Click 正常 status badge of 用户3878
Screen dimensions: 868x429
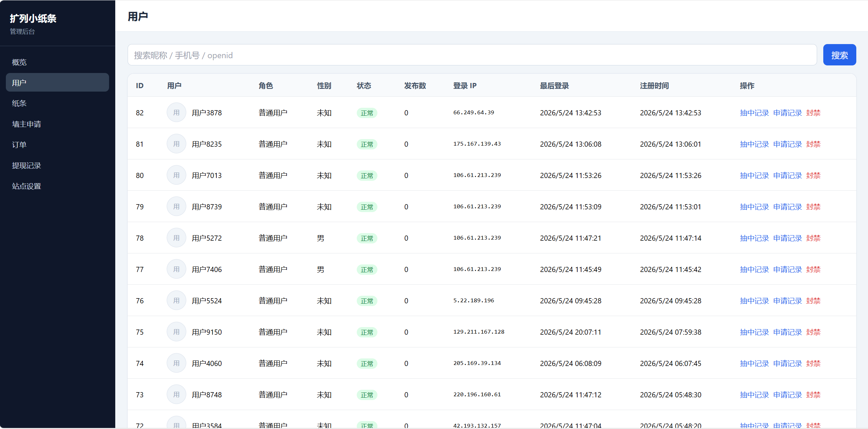click(x=367, y=113)
